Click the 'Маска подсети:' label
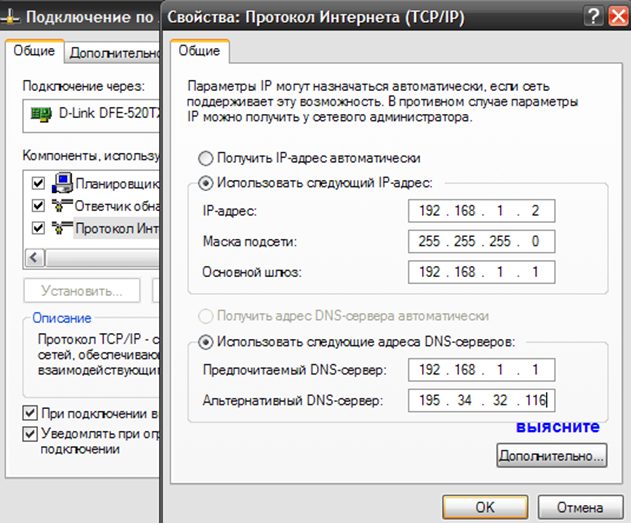The image size is (631, 523). point(250,241)
